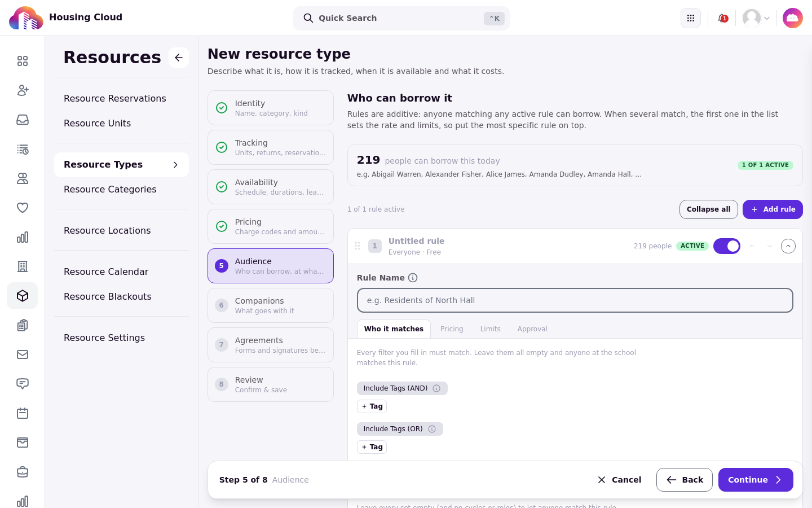Open the notifications bell

tap(722, 18)
